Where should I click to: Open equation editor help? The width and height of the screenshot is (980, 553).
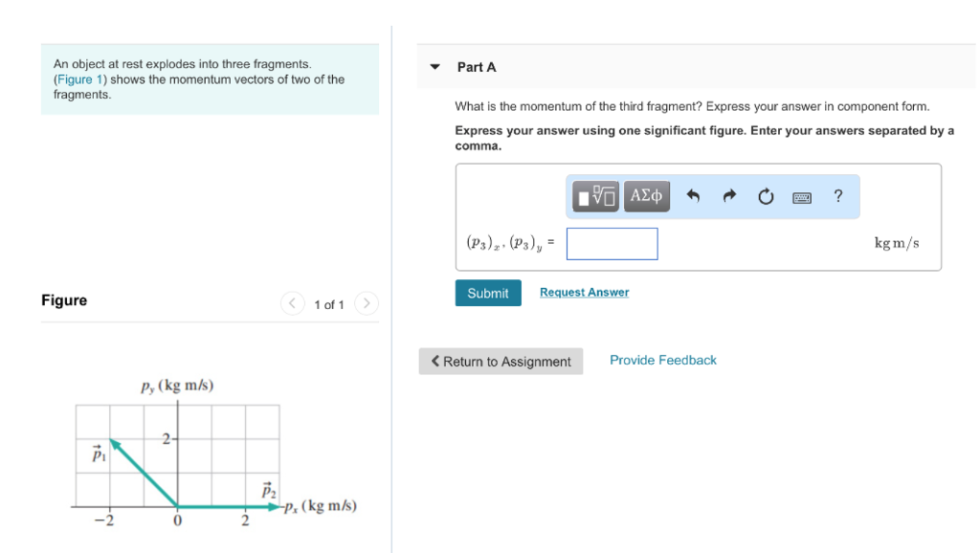pyautogui.click(x=837, y=196)
